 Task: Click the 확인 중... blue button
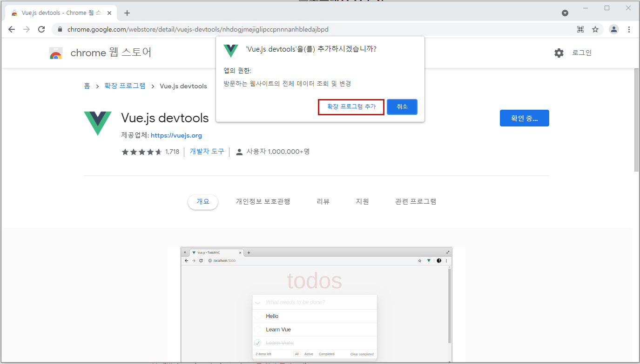click(525, 118)
